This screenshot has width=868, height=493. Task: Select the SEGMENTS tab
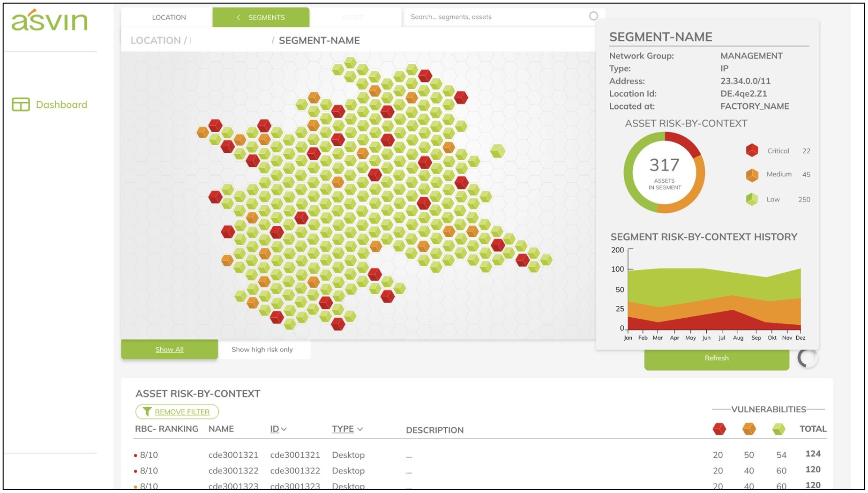[266, 17]
